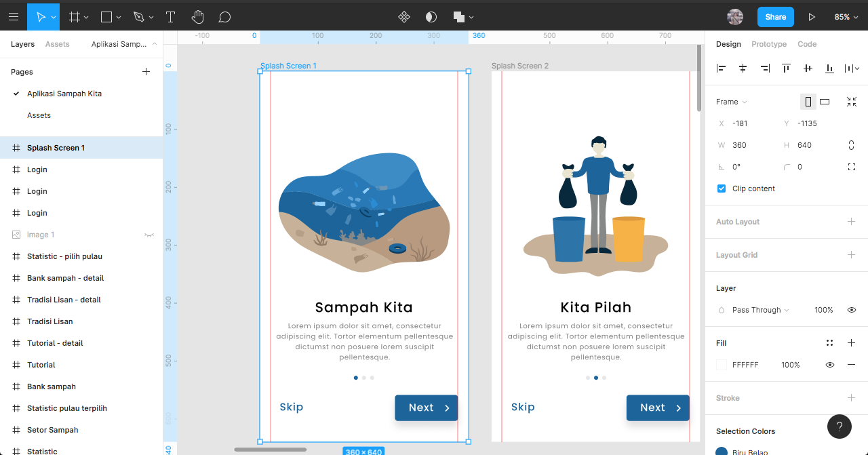Select the Rectangle shape tool

tap(106, 17)
